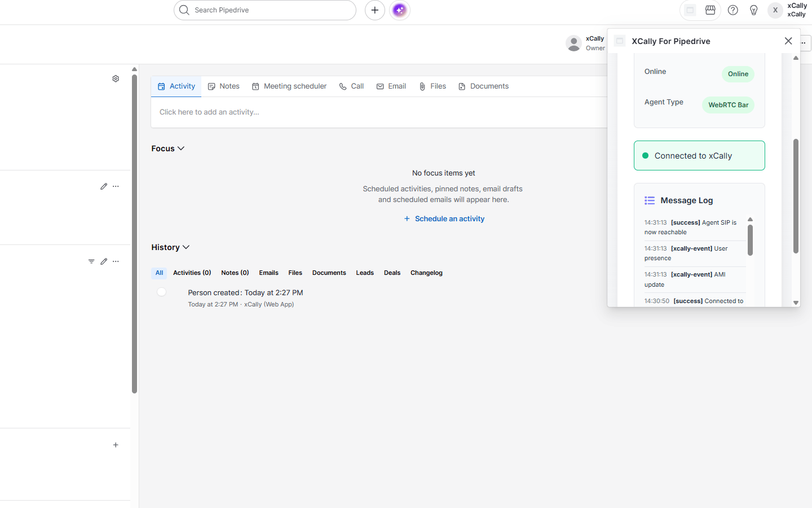This screenshot has height=508, width=812.
Task: Filter history by Documents
Action: [x=329, y=273]
